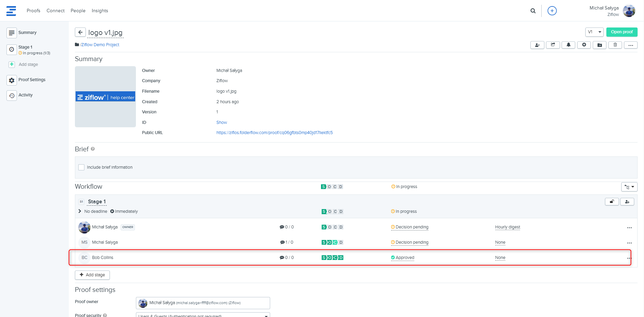Click the add reviewer person-plus icon
The width and height of the screenshot is (644, 317).
tap(537, 45)
